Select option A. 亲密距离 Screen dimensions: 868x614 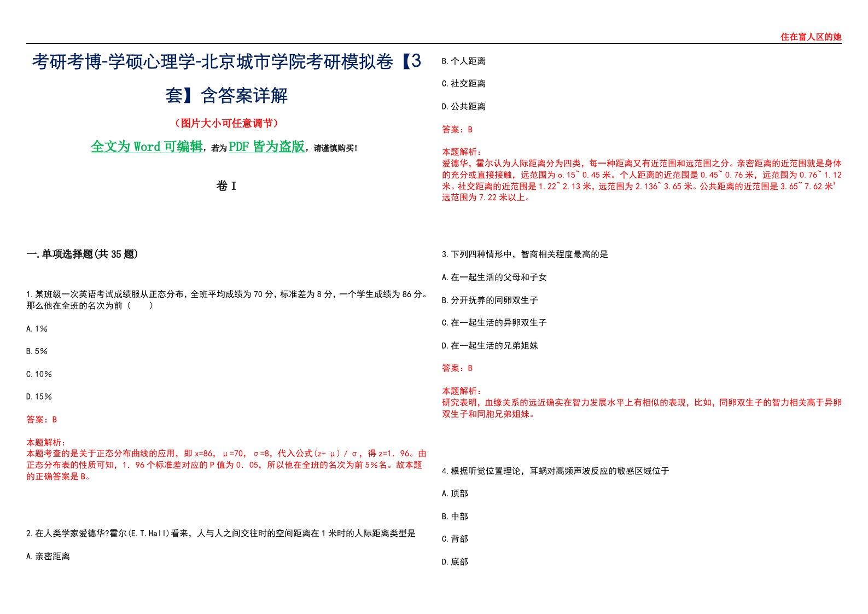coord(48,556)
